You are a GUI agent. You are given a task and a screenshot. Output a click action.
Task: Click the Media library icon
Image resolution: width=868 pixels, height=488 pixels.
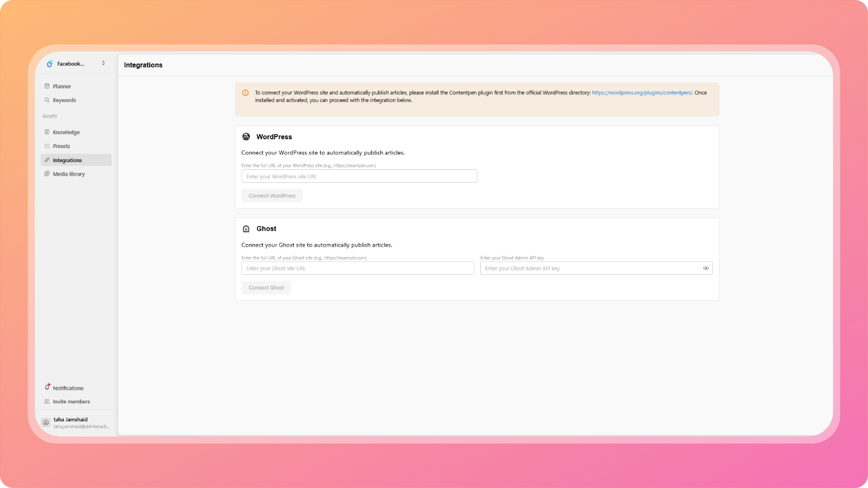click(47, 174)
